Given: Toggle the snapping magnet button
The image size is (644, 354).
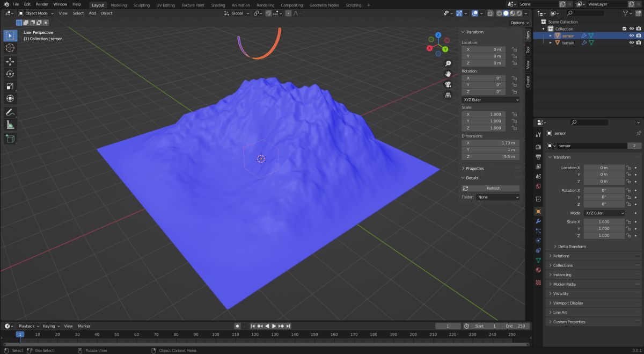Looking at the screenshot, I should point(268,13).
